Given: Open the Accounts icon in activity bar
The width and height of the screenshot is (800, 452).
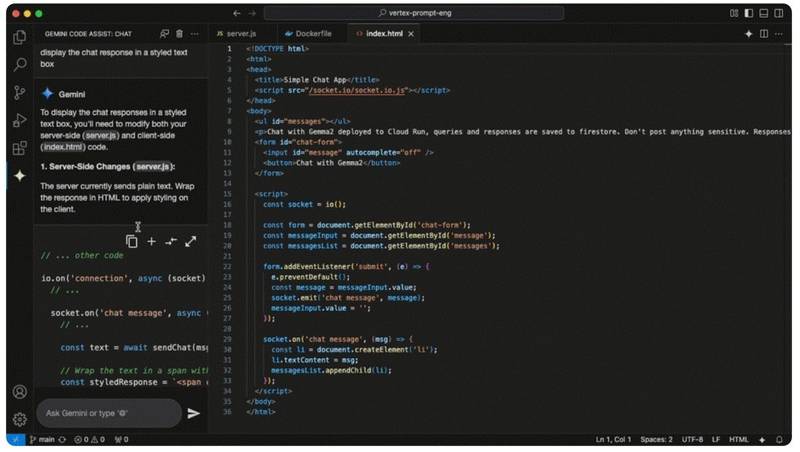Looking at the screenshot, I should (x=19, y=392).
